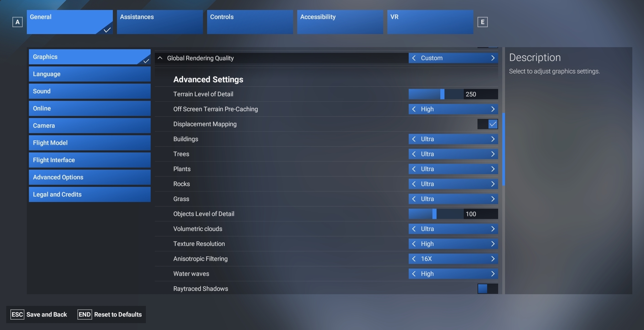Open Flight Interface settings category
The height and width of the screenshot is (330, 644).
[x=90, y=160]
